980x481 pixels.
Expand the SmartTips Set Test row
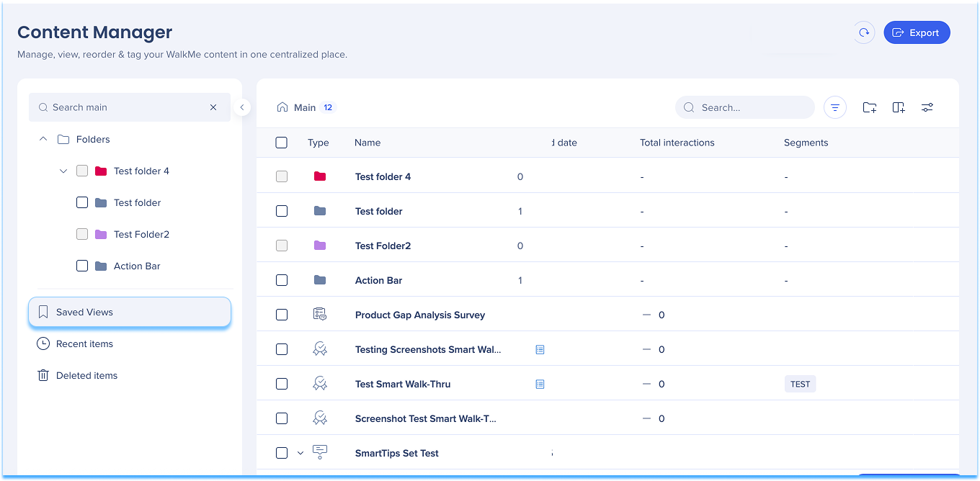(301, 453)
